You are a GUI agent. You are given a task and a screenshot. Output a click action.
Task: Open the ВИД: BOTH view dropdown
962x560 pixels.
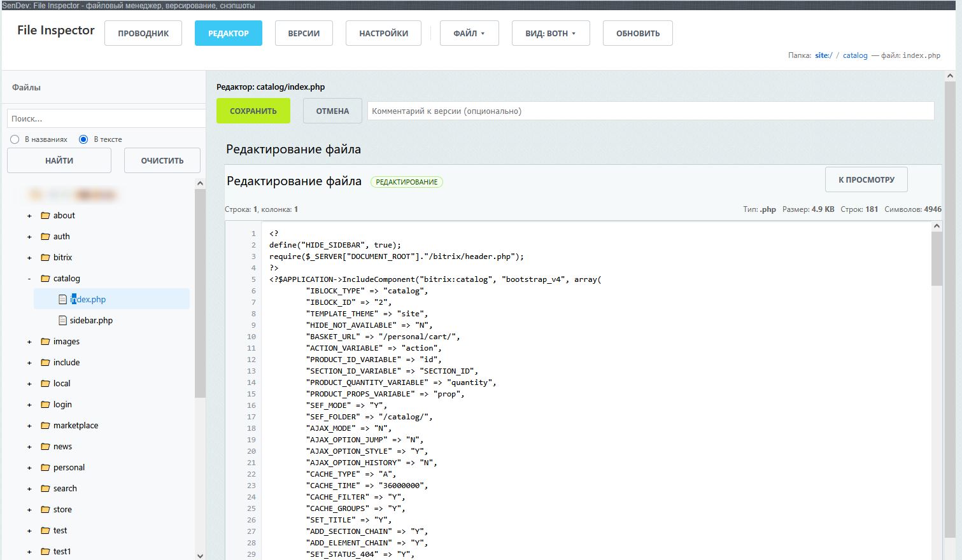551,33
